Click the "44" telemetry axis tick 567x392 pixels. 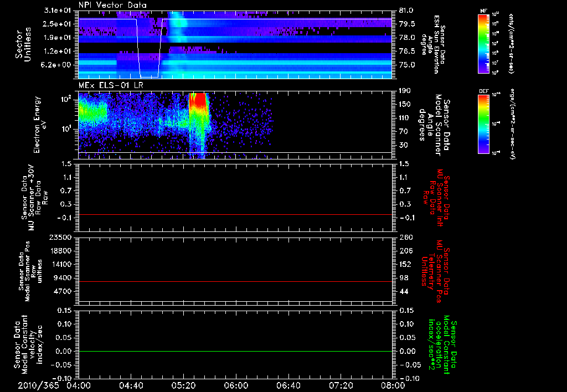pyautogui.click(x=404, y=291)
